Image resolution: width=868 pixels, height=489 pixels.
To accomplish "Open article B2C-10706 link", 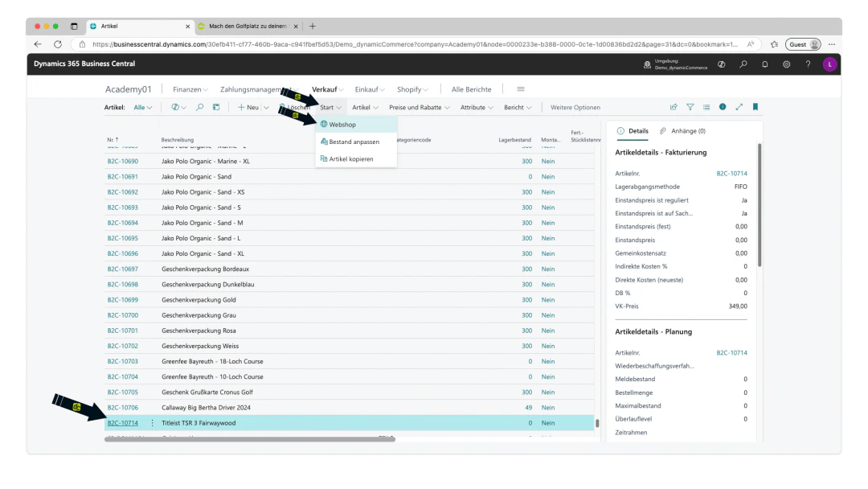I will 122,408.
